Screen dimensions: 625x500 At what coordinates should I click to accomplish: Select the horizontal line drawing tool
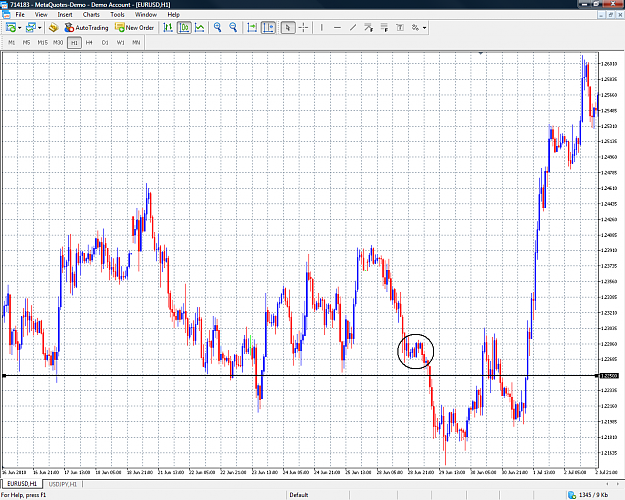pyautogui.click(x=337, y=28)
